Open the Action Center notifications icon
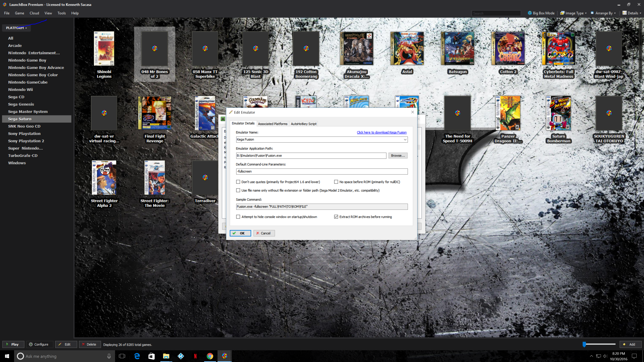The image size is (644, 362). (x=634, y=356)
